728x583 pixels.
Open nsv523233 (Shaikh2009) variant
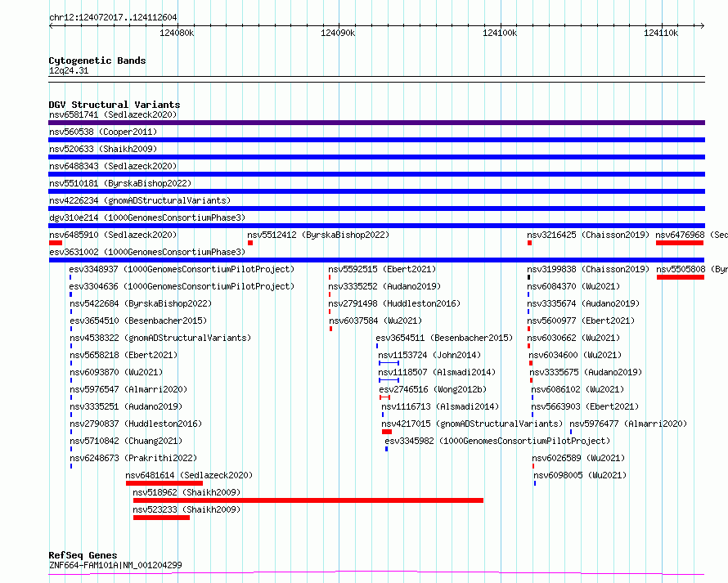tap(186, 509)
